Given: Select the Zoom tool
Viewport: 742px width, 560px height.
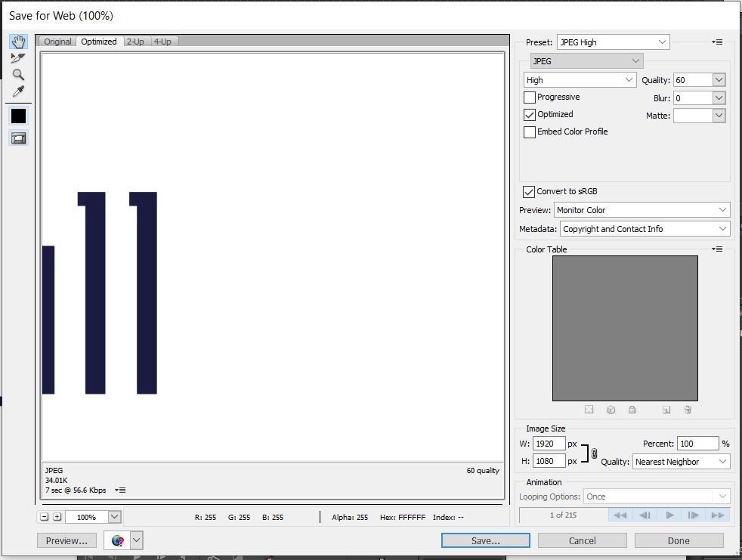Looking at the screenshot, I should click(x=18, y=75).
